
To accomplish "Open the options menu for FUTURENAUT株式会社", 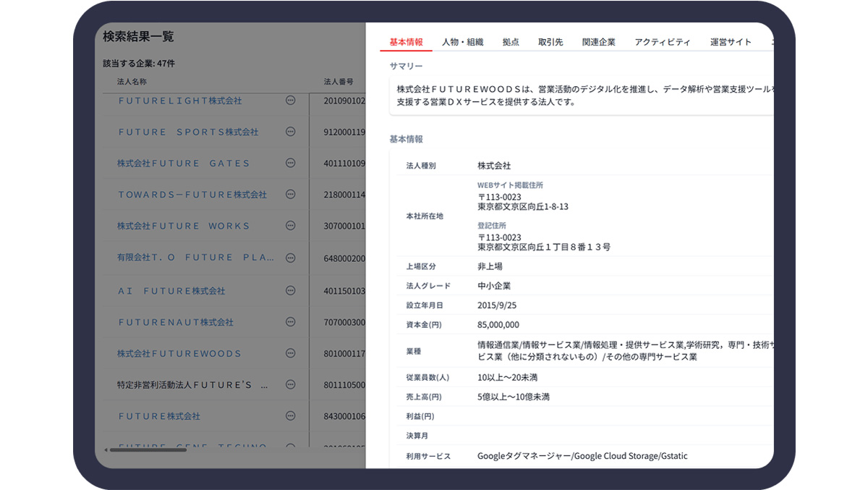I will pyautogui.click(x=291, y=321).
